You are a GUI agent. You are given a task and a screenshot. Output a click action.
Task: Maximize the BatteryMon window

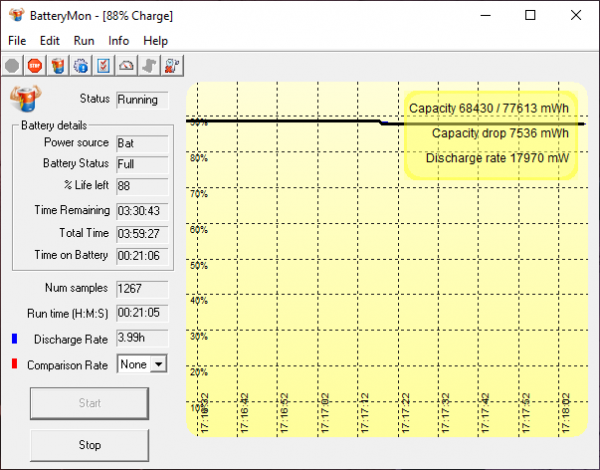pos(530,15)
